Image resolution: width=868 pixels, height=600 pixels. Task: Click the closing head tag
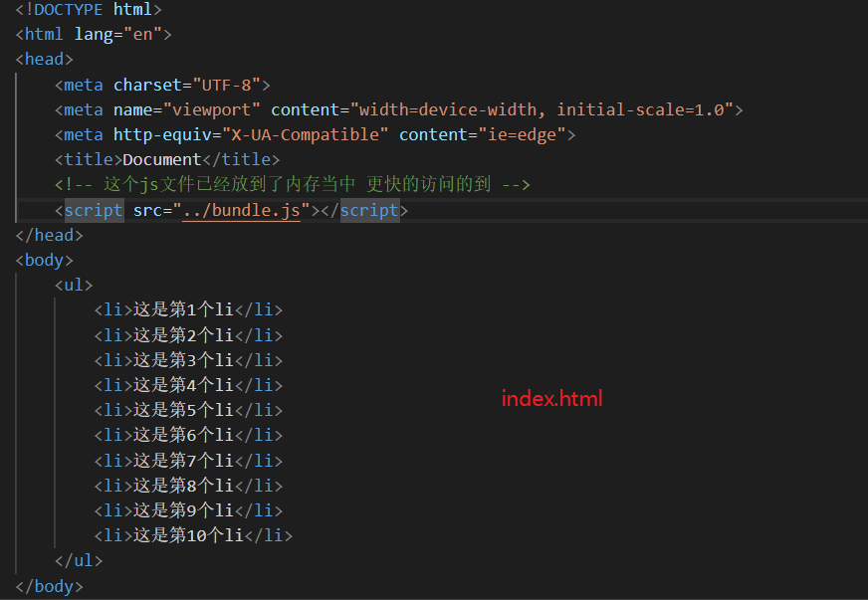[49, 235]
